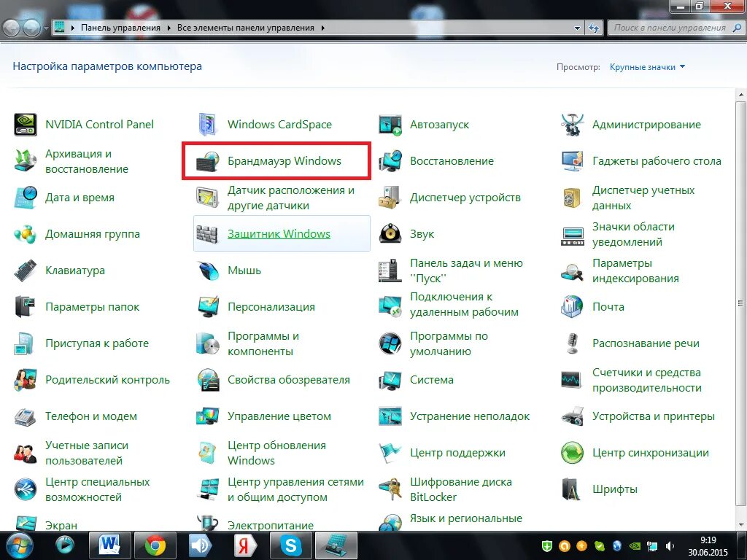Open Yandex browser from the taskbar
747x560 pixels.
(245, 545)
